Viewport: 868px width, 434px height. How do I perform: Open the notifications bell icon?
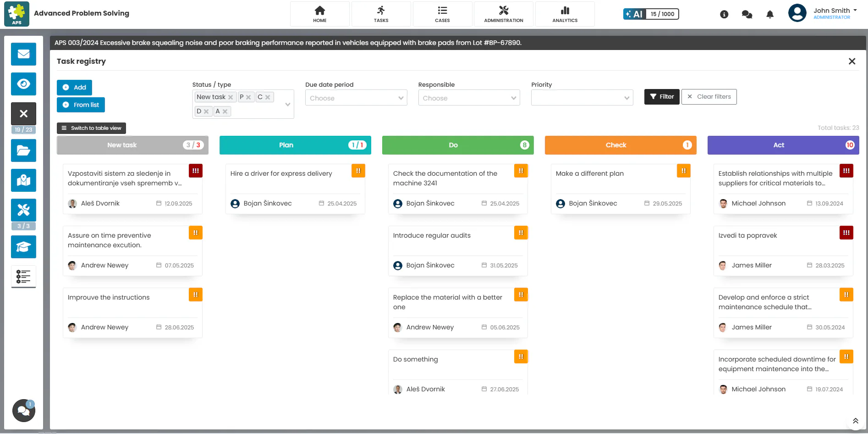pyautogui.click(x=770, y=14)
